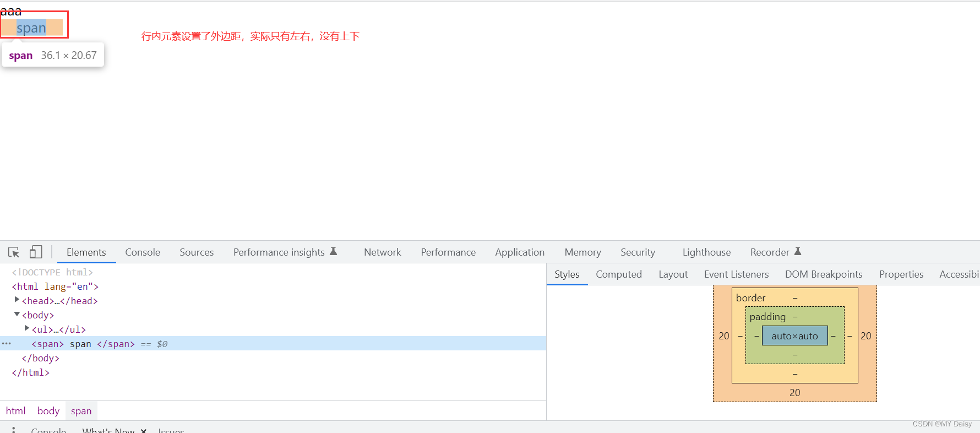
Task: Click the auto×auto content box
Action: pos(795,336)
